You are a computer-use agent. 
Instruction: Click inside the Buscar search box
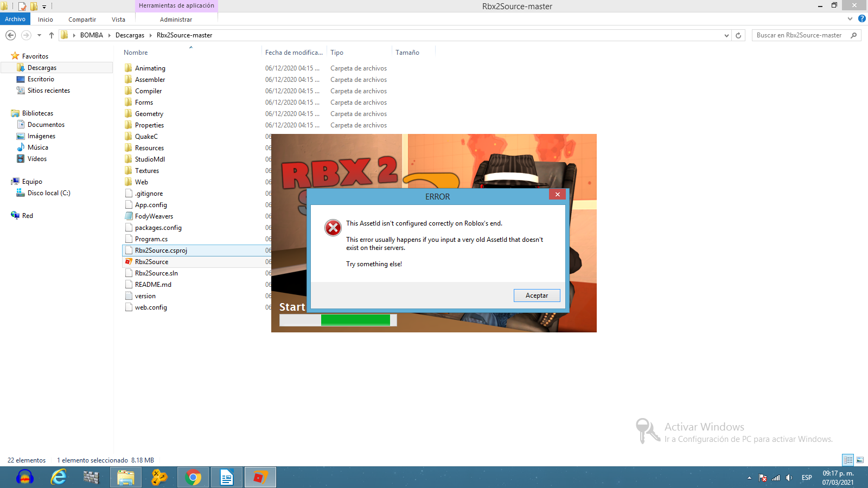coord(797,35)
